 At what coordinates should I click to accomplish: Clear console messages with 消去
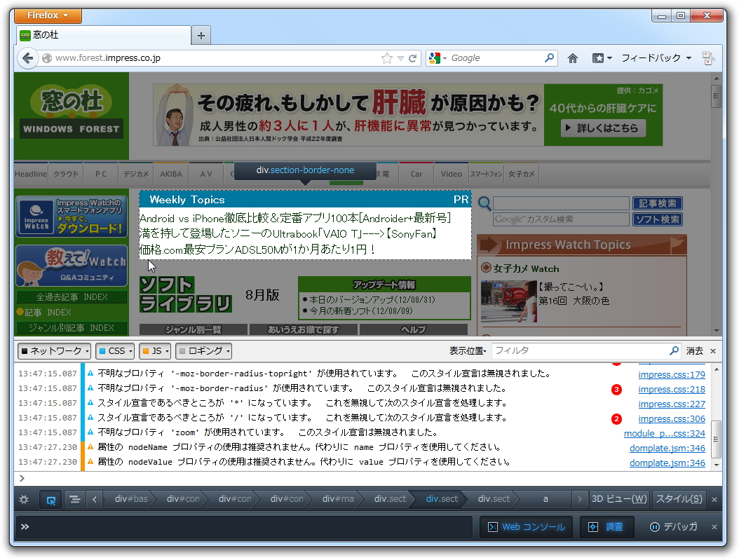(696, 350)
